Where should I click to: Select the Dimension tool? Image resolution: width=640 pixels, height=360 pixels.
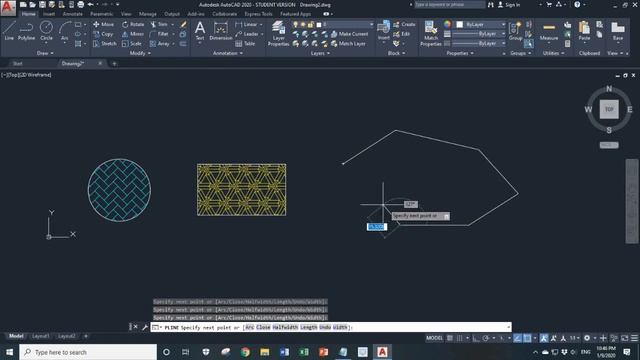[221, 31]
